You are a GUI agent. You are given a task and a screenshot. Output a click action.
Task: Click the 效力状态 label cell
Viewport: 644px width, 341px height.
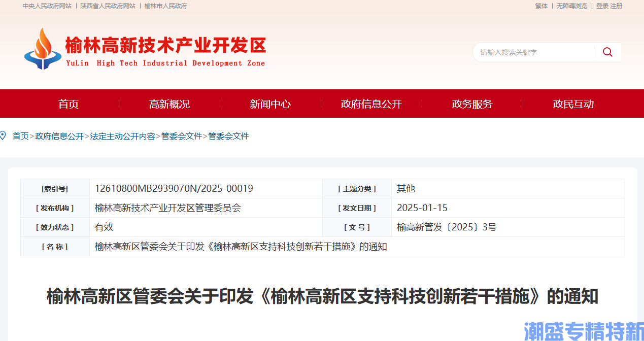55,227
